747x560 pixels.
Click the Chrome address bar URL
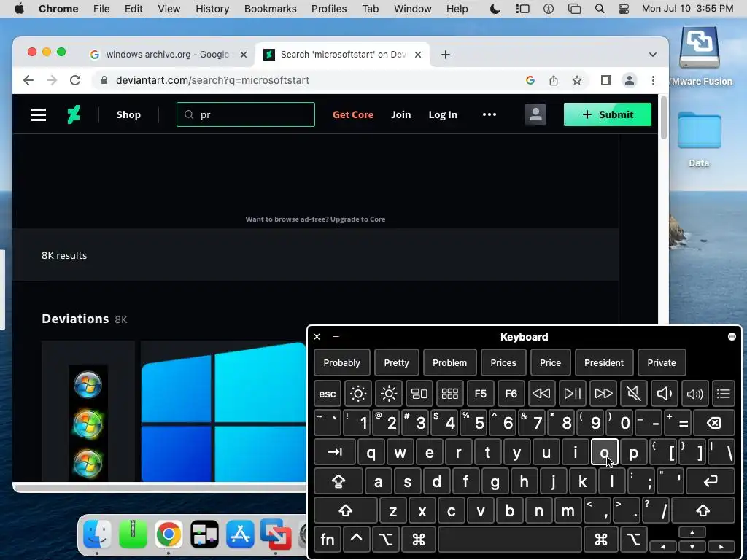(212, 80)
